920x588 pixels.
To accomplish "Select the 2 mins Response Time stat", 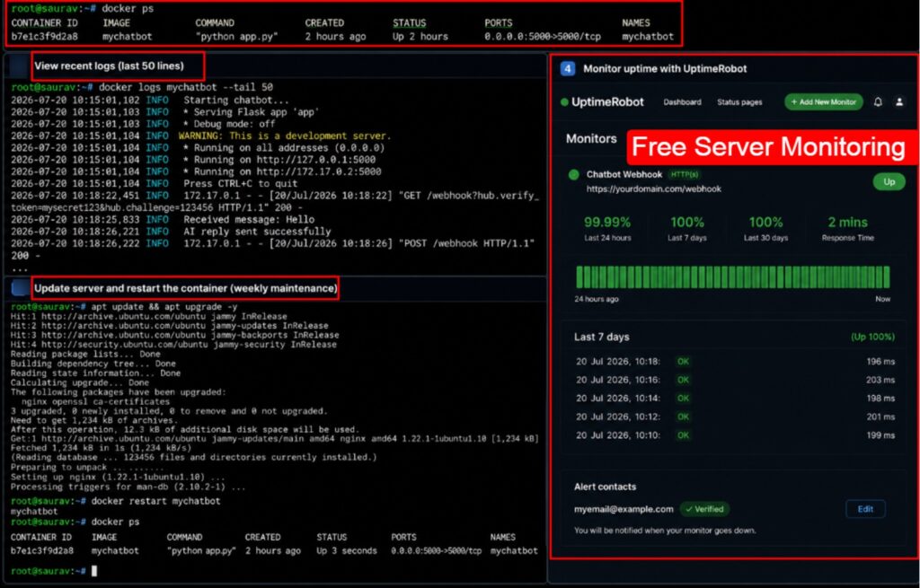I will (x=848, y=229).
